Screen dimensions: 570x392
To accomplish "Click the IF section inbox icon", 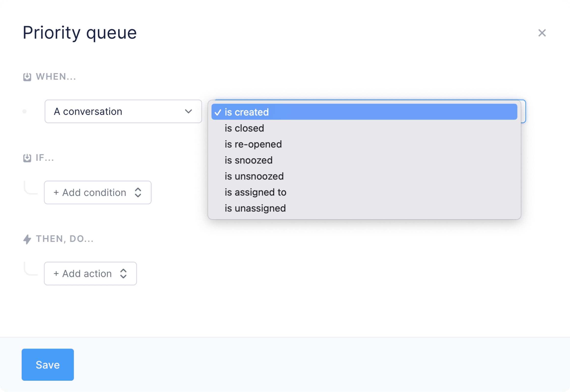I will click(x=27, y=158).
